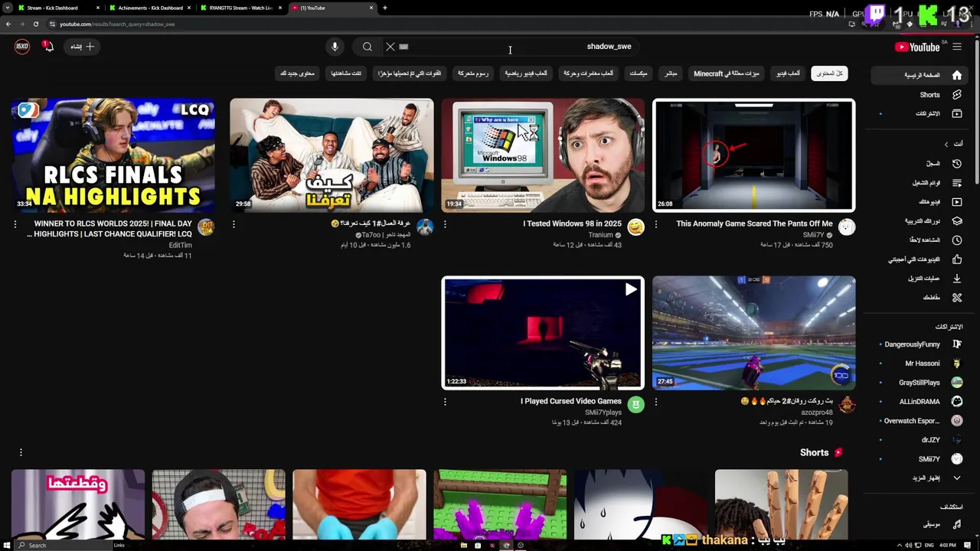This screenshot has width=980, height=551.
Task: Open Watch later clock icon
Action: tap(957, 240)
